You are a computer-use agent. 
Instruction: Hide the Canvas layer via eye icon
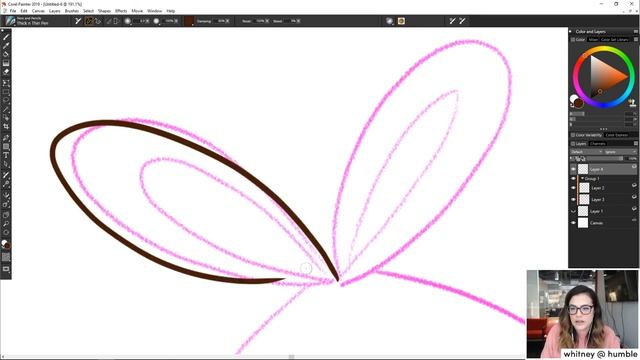click(573, 223)
